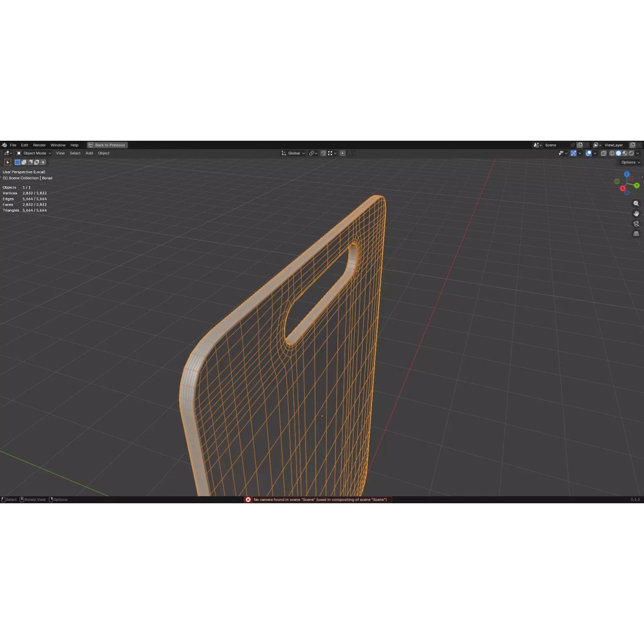The width and height of the screenshot is (644, 644).
Task: Click the X axis on navigation gizmo
Action: pyautogui.click(x=623, y=188)
